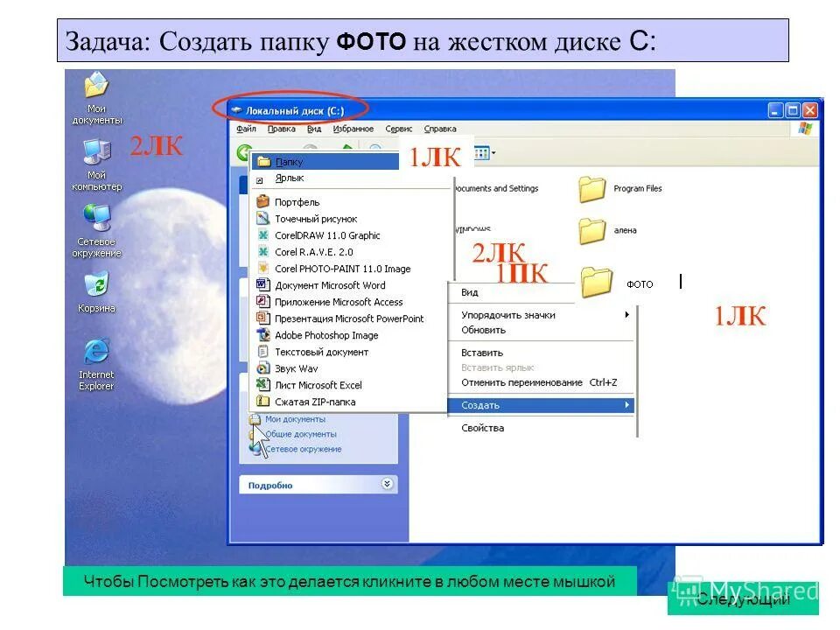
Task: Click the Портфель briefcase icon
Action: (263, 202)
